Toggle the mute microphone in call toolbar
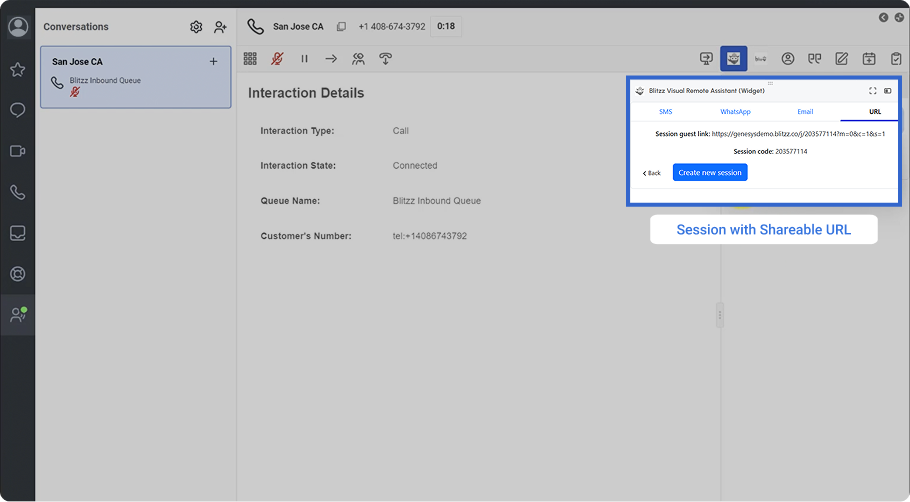 pos(277,59)
